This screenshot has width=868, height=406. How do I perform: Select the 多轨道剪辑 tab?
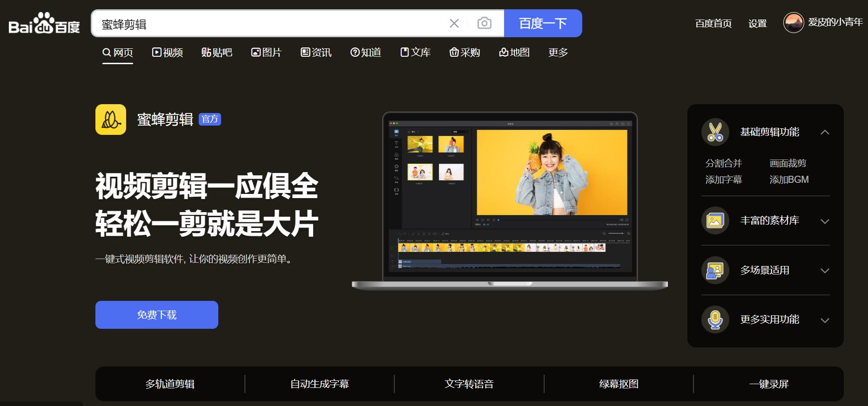pyautogui.click(x=170, y=384)
